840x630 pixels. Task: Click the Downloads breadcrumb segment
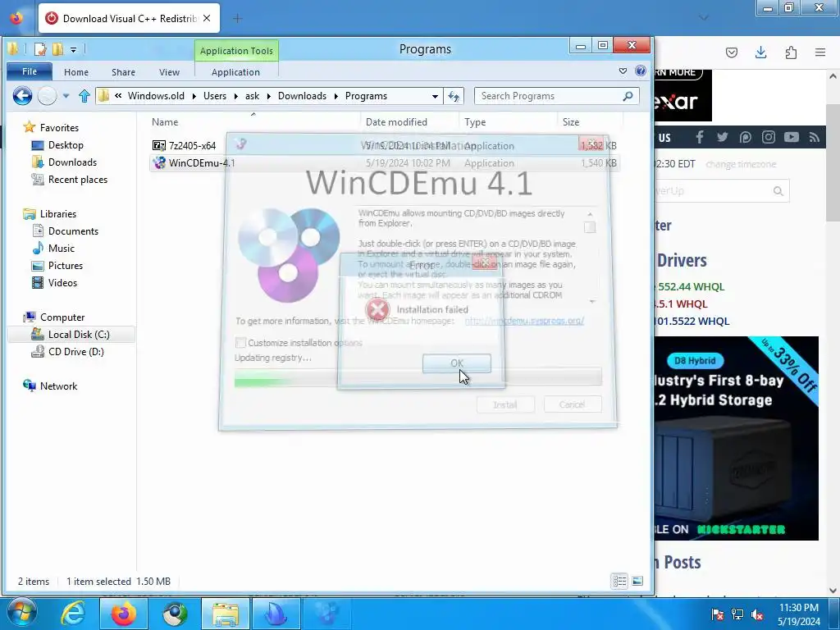tap(302, 96)
